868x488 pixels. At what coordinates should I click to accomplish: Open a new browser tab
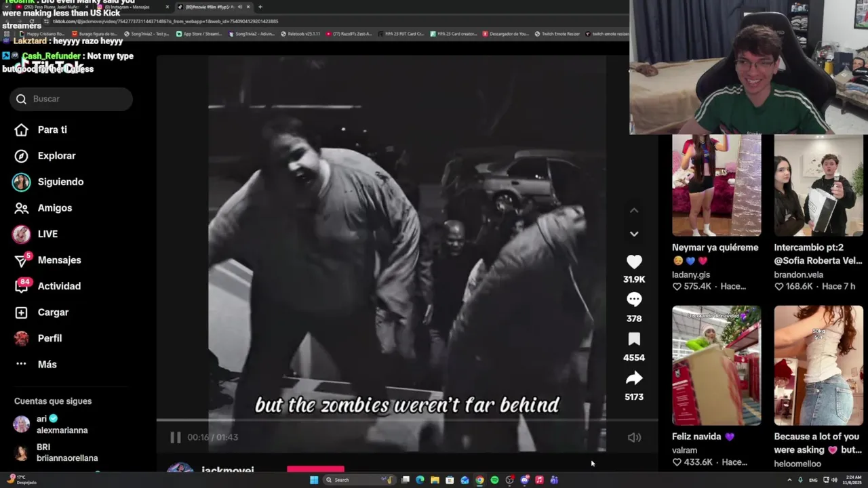click(260, 7)
